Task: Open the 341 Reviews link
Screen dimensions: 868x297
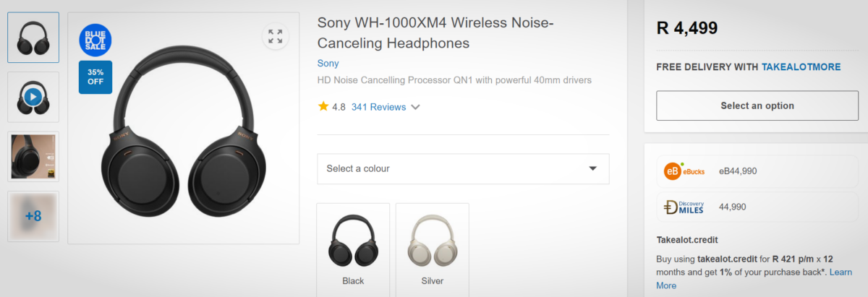Action: coord(378,107)
